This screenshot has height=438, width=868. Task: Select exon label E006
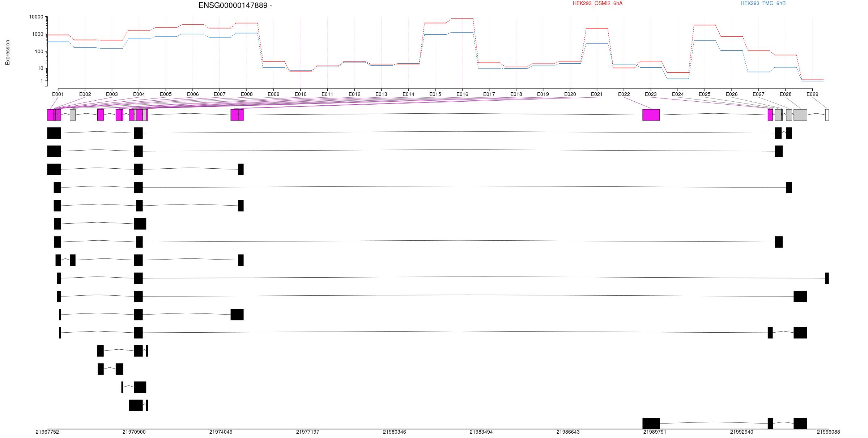coord(193,94)
